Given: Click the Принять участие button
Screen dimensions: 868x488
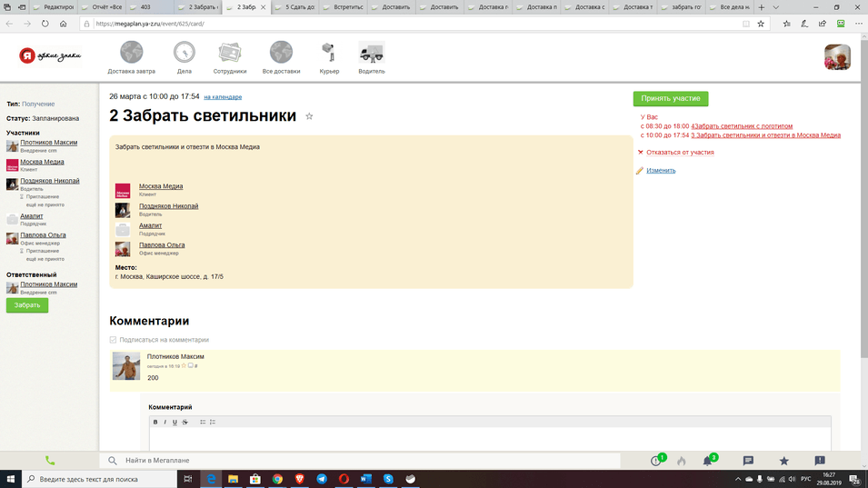Looking at the screenshot, I should (670, 98).
